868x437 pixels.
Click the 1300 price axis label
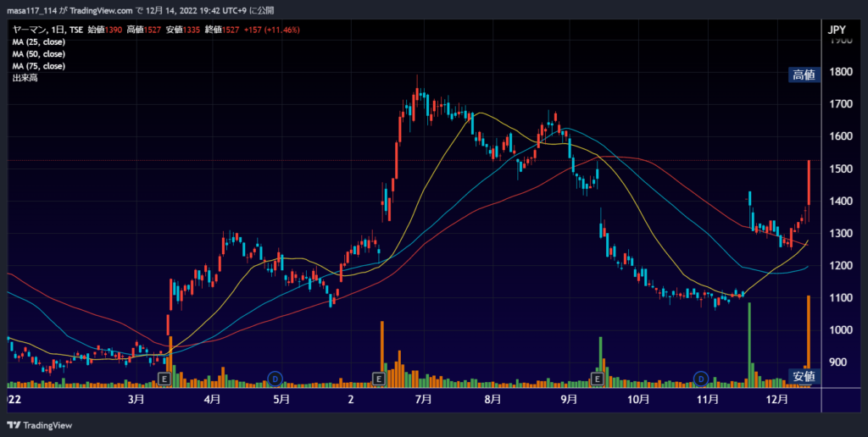coord(840,234)
